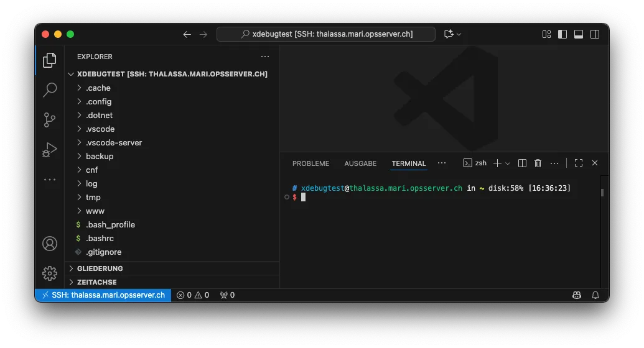Switch to the PROBLEME tab
Screen dimensions: 644x348
[311, 163]
